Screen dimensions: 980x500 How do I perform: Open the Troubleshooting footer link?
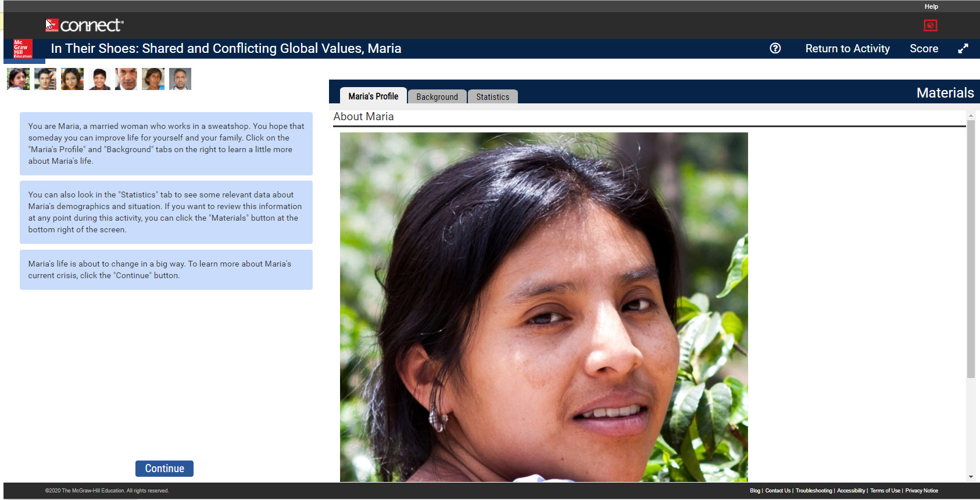[x=814, y=491]
